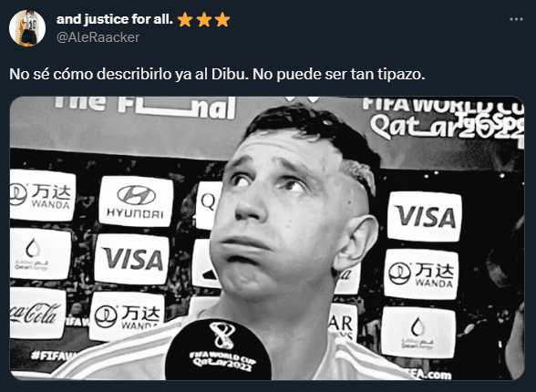The height and width of the screenshot is (392, 536).
Task: Click the water drop logo at the photo's lower right
Action: click(x=418, y=332)
